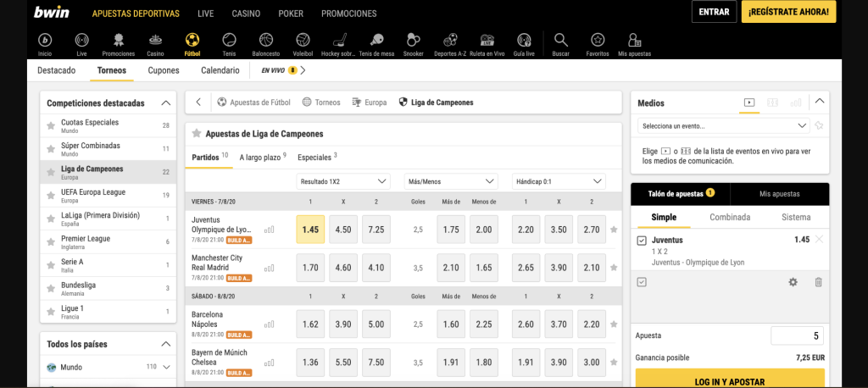Delete bet slip with trash icon

coord(819,282)
